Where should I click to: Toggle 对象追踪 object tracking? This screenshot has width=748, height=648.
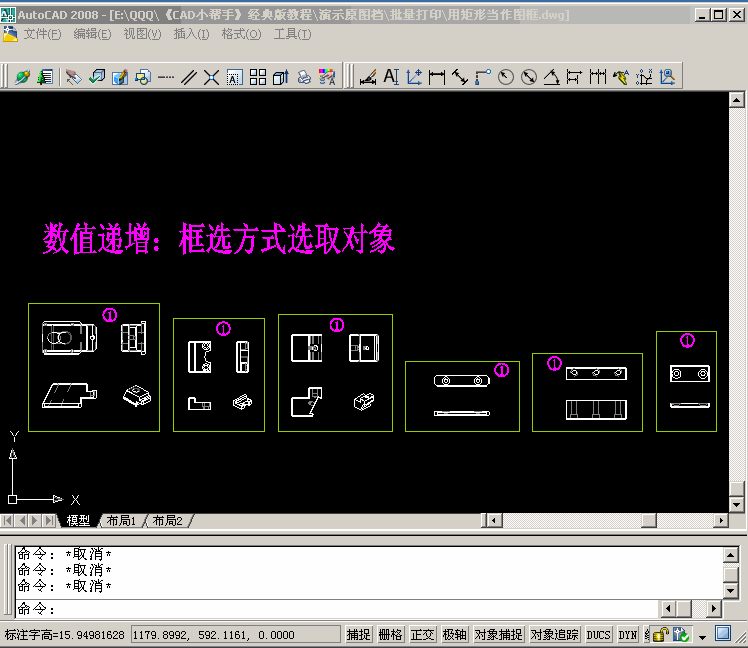pos(555,635)
